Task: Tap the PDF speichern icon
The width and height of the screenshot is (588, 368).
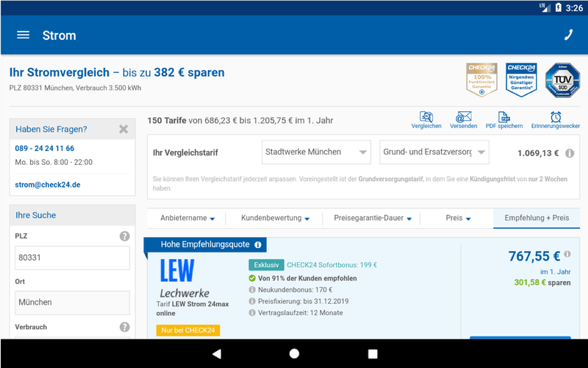Action: point(504,120)
